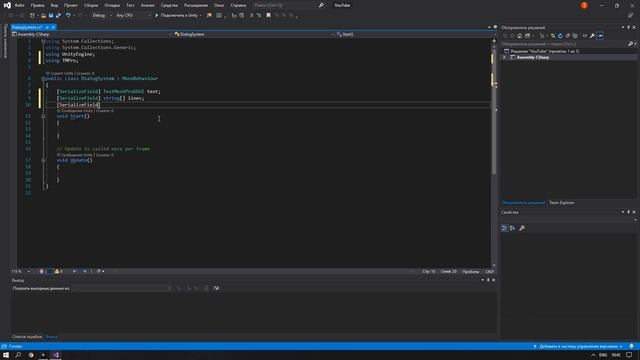The image size is (640, 360).
Task: Sort properties alphabetically
Action: tap(512, 228)
